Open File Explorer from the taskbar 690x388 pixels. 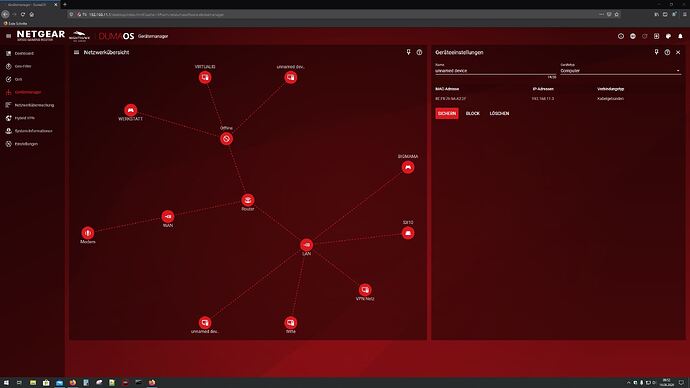[33, 383]
